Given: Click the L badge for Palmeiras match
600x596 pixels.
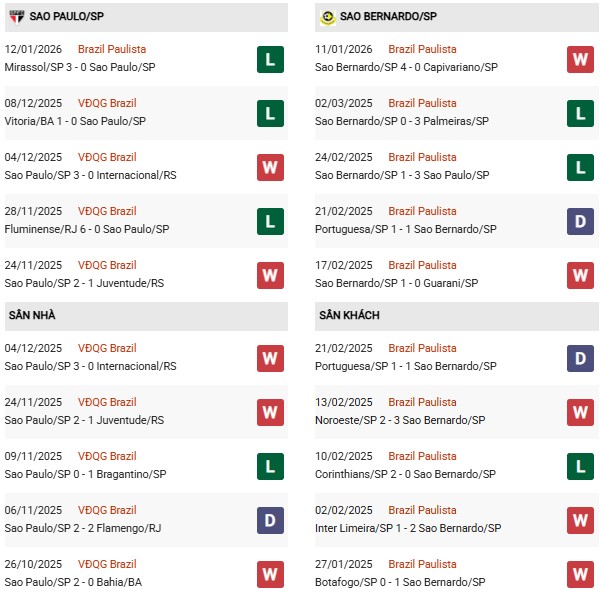Looking at the screenshot, I should click(x=580, y=113).
